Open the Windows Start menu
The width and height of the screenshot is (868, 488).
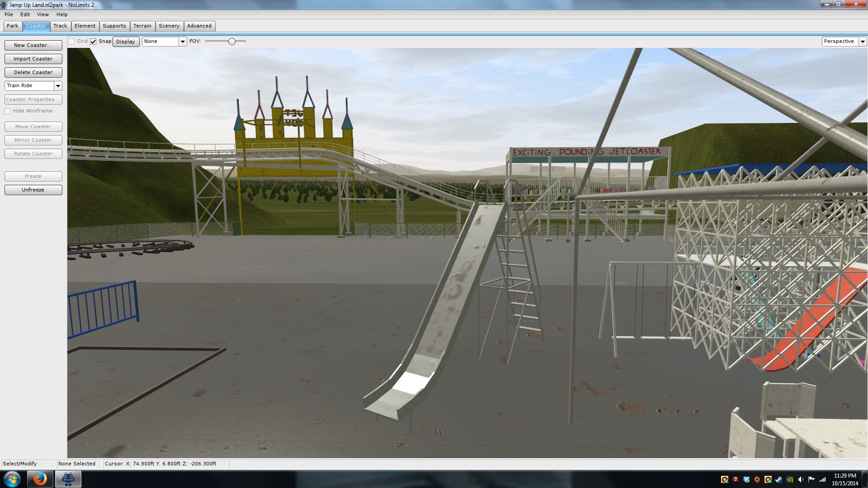(x=12, y=479)
